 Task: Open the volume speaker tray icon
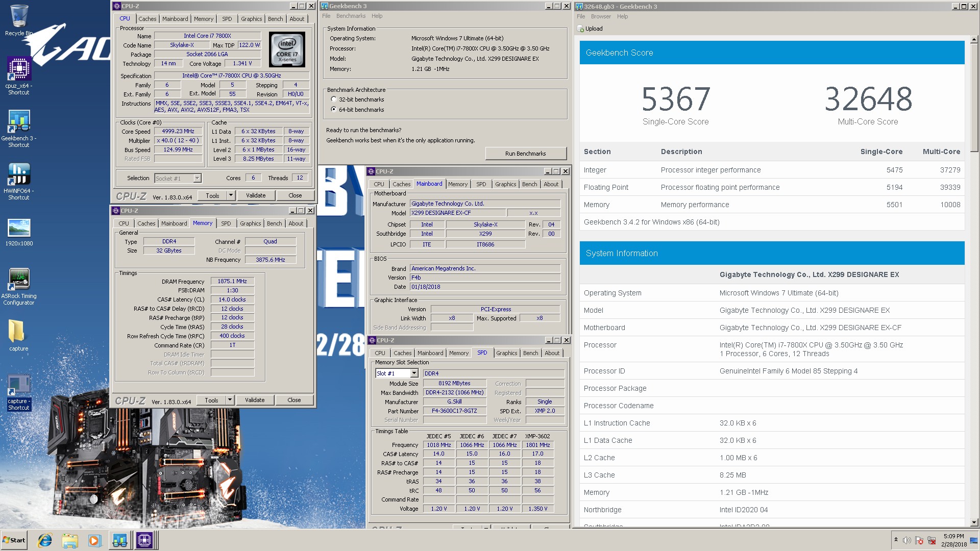(907, 540)
